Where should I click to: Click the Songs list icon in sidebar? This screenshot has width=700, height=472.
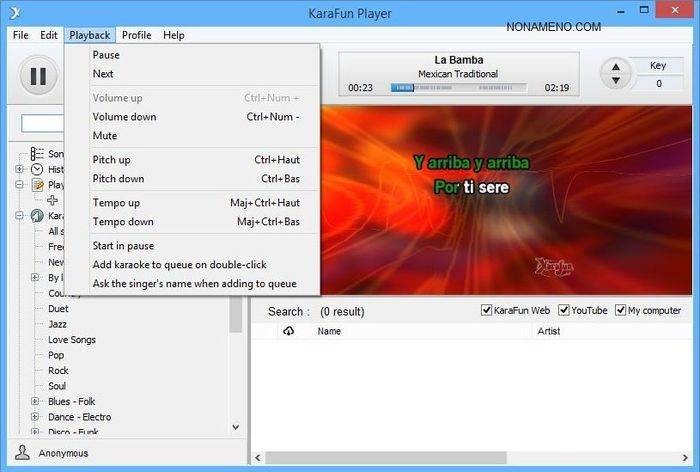coord(37,154)
